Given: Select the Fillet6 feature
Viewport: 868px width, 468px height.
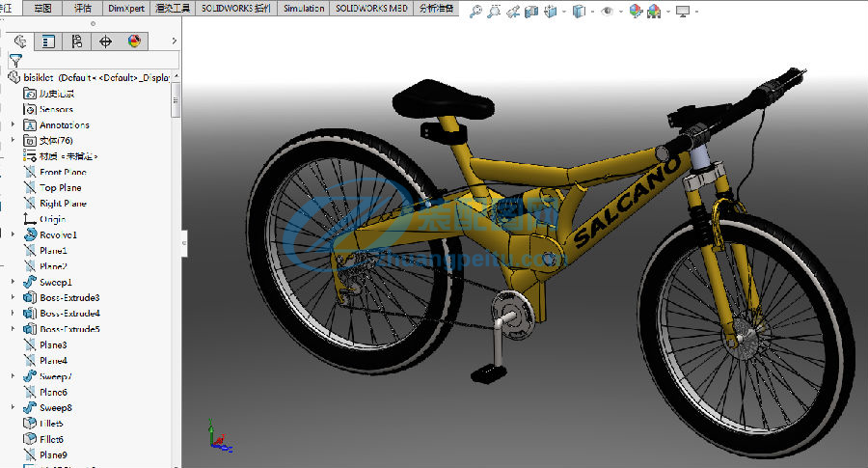Looking at the screenshot, I should 43,439.
